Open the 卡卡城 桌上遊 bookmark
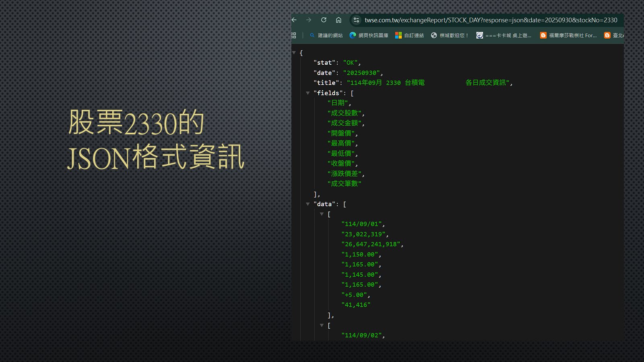The image size is (644, 362). [504, 35]
